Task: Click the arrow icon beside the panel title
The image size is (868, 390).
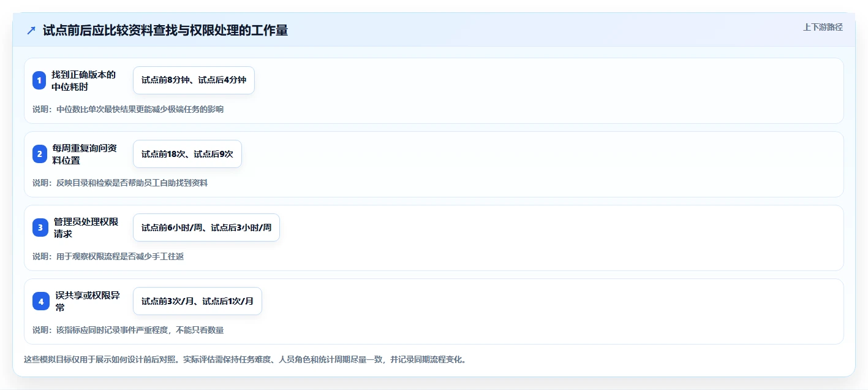Action: 31,30
